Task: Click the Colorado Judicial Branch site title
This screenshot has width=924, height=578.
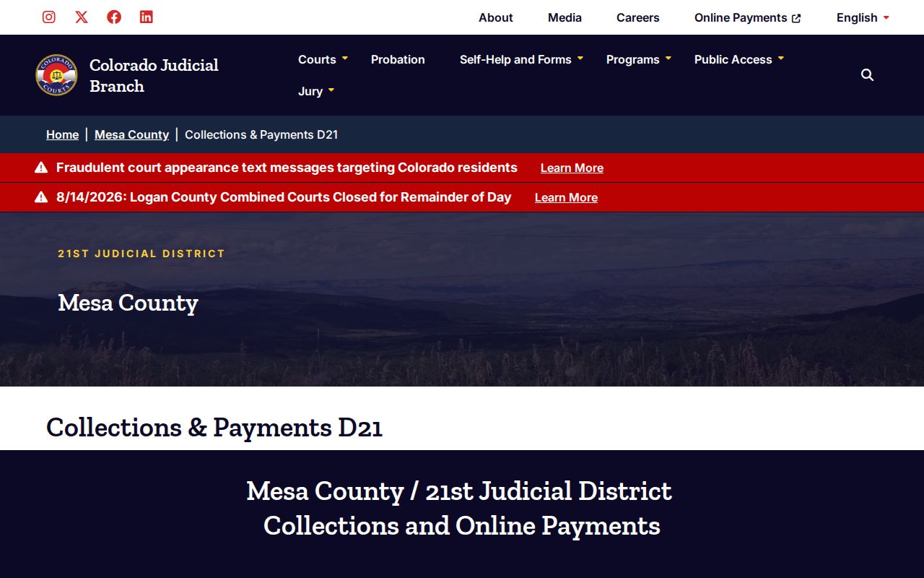Action: 154,75
